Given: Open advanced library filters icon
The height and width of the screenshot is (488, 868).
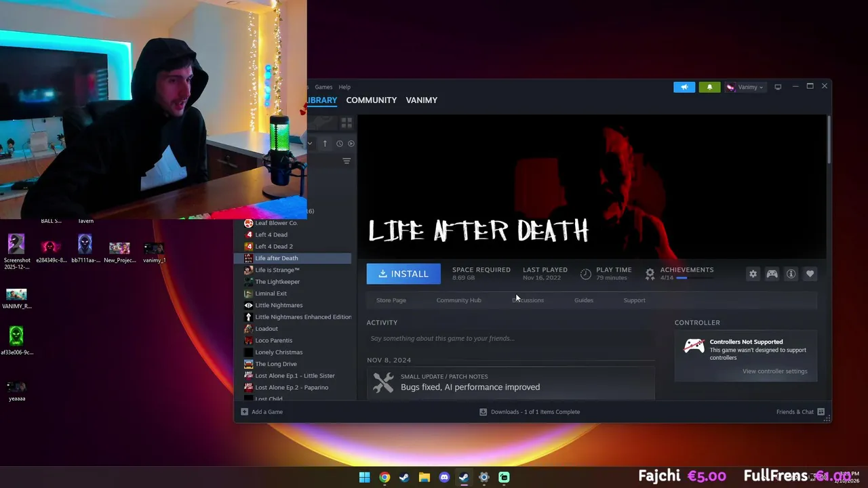Looking at the screenshot, I should [347, 161].
